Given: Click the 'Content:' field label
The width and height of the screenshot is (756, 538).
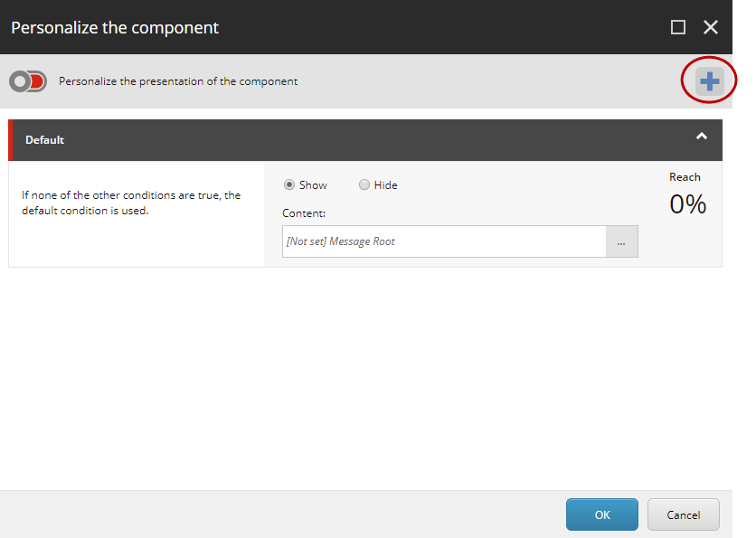Looking at the screenshot, I should (304, 213).
